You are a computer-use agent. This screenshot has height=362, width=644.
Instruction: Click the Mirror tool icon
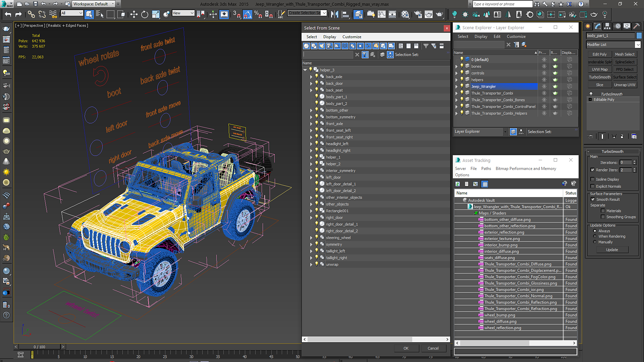[334, 14]
